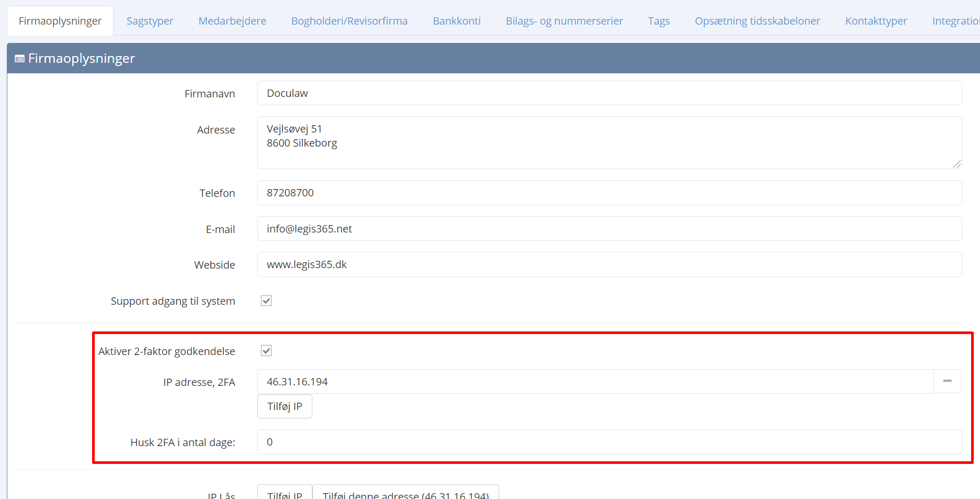This screenshot has height=499, width=980.
Task: Grab the Adresse textarea resize handle
Action: [957, 164]
